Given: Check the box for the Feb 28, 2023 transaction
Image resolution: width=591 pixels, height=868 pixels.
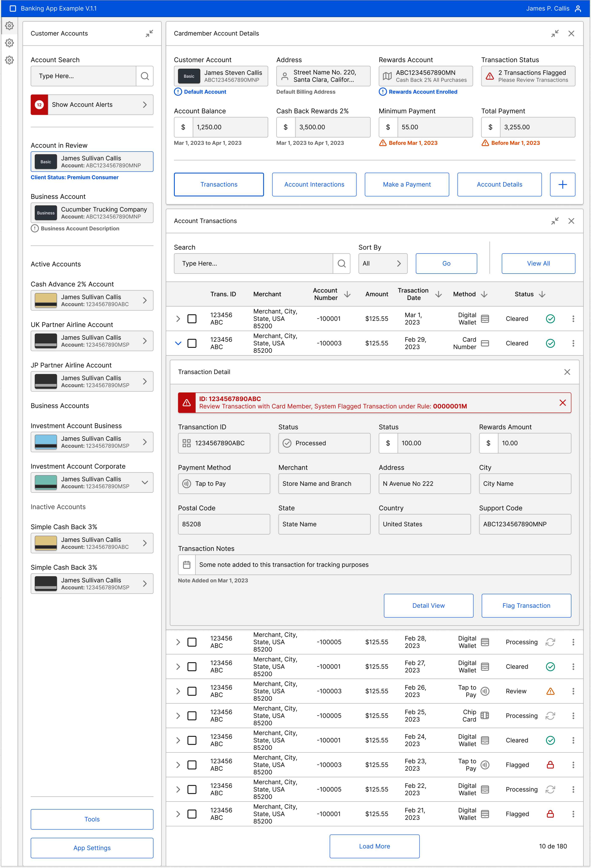Looking at the screenshot, I should (x=192, y=642).
